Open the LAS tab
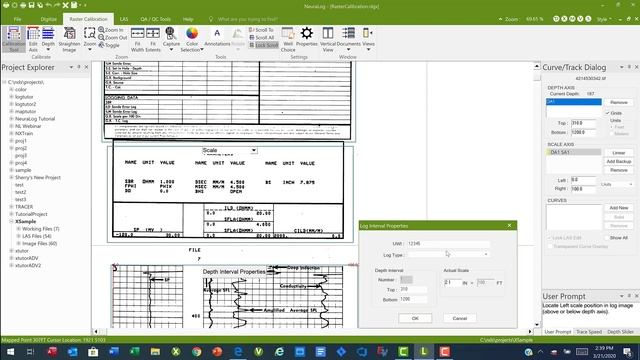This screenshot has width=640, height=360. tap(124, 19)
